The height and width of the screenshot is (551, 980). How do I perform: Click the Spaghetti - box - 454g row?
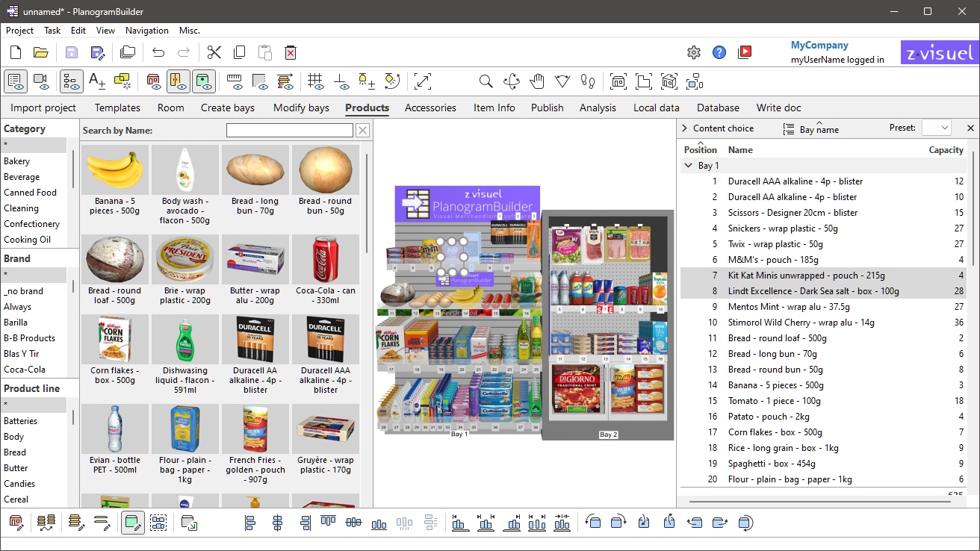(823, 464)
